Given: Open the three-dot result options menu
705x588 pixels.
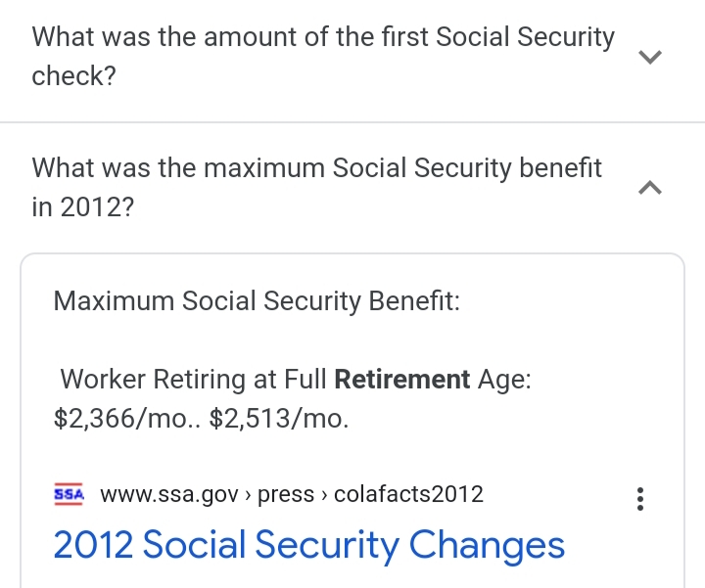Looking at the screenshot, I should point(640,500).
